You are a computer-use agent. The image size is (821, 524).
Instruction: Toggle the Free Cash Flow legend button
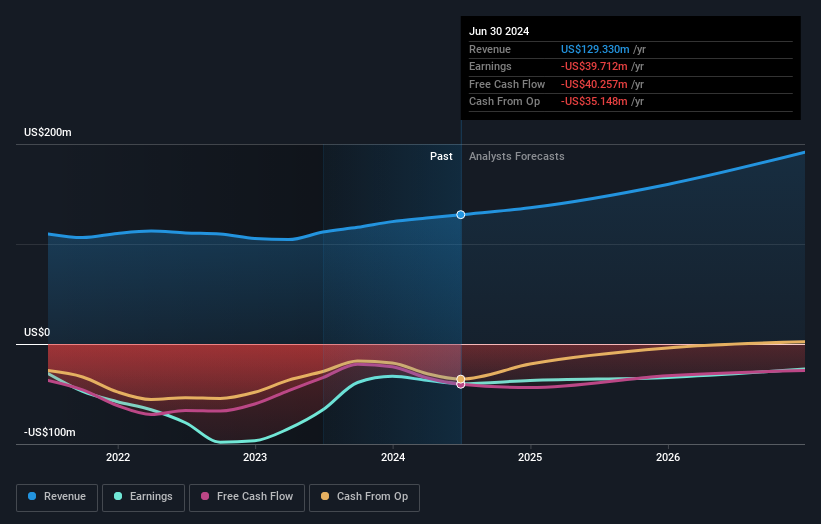tap(247, 497)
